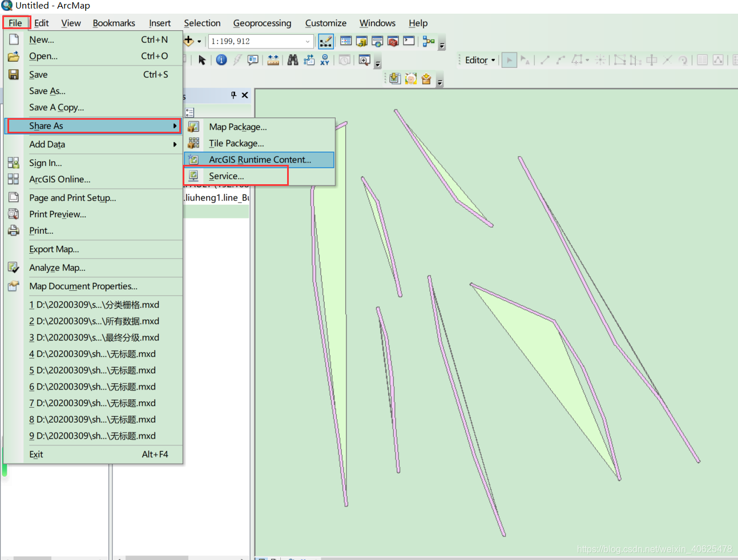Open Page and Print Setup...
Viewport: 738px width, 560px height.
click(x=93, y=198)
